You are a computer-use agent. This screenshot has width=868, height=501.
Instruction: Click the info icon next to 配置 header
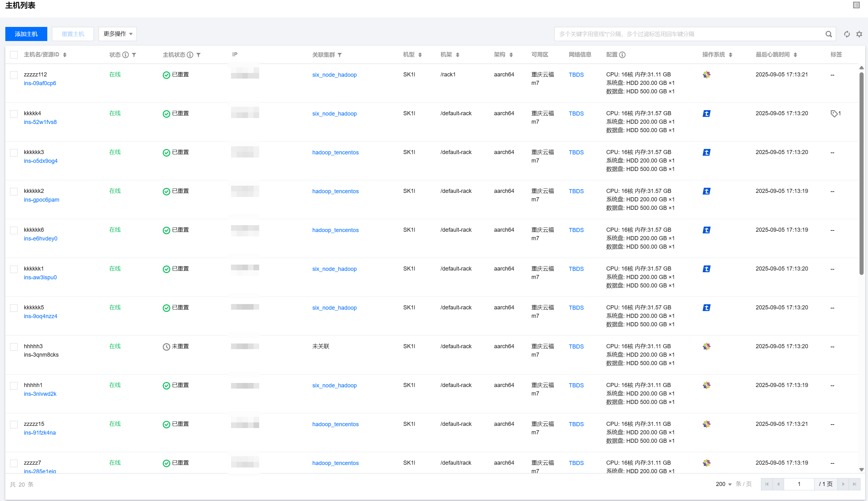[x=622, y=55]
